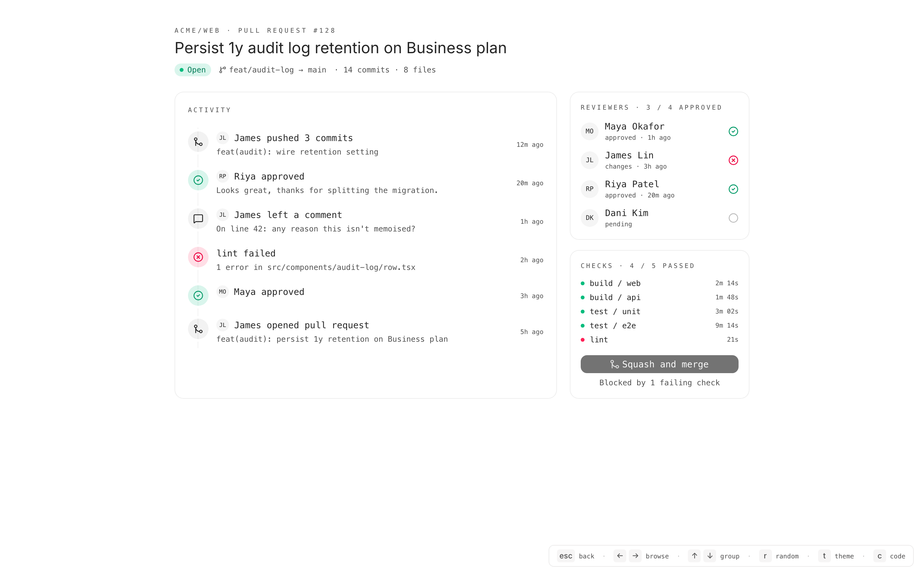Click green check icon beside Maya approved

point(198,295)
